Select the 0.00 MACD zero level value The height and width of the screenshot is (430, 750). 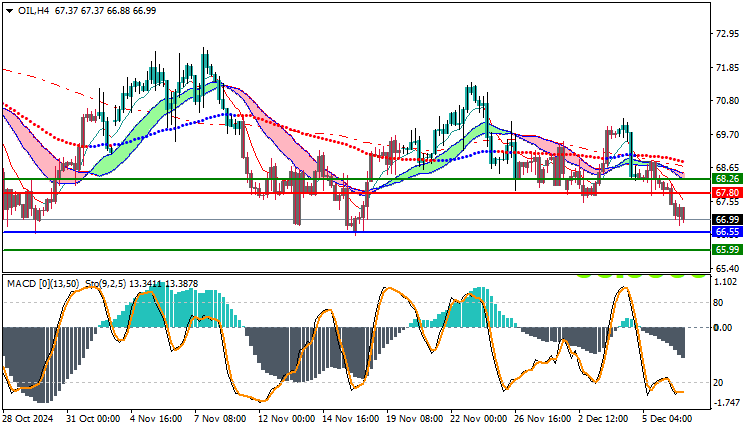click(723, 328)
